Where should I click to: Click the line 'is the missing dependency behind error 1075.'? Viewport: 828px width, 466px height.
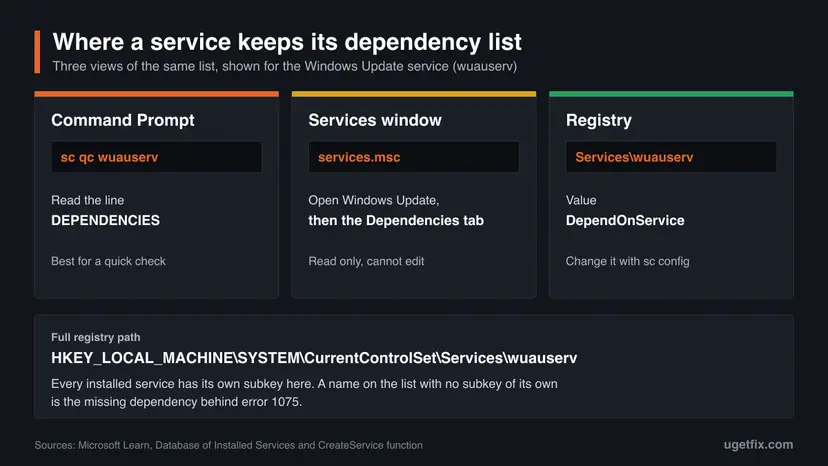(176, 402)
